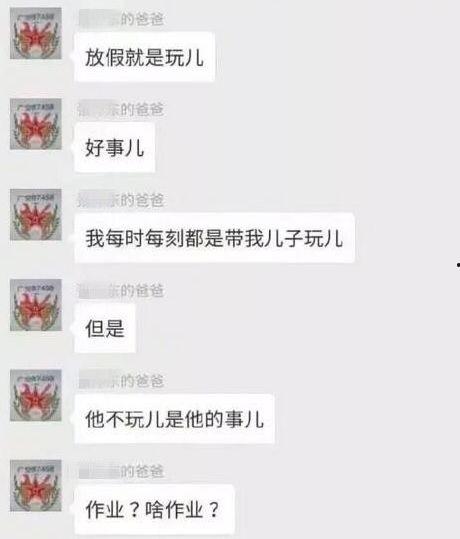Click sender name above "作业？啥作业？"
460x539 pixels.
point(121,471)
